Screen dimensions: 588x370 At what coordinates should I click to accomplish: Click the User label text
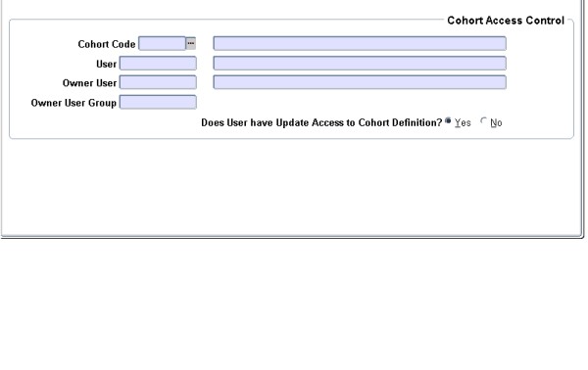point(106,64)
